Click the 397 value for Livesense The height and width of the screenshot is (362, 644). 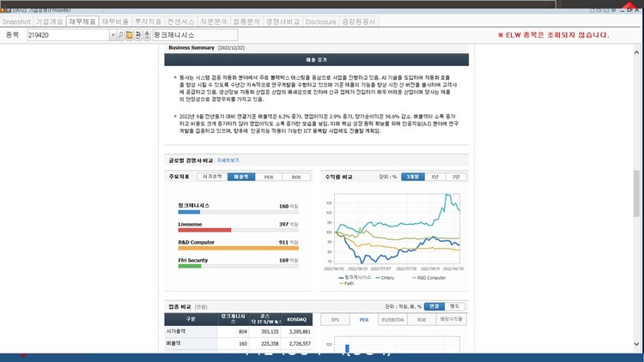283,225
